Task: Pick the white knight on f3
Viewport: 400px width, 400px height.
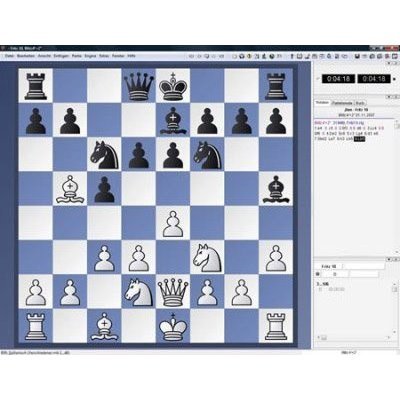Action: pos(207,258)
